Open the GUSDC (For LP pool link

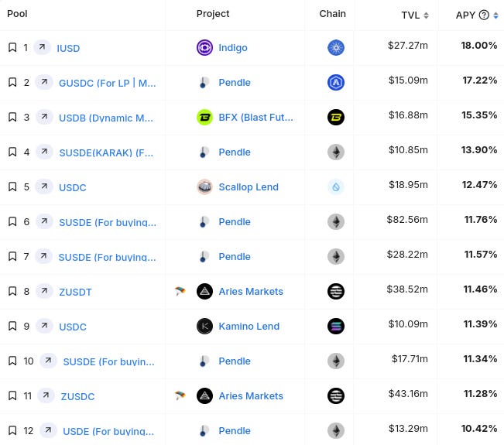pyautogui.click(x=108, y=83)
